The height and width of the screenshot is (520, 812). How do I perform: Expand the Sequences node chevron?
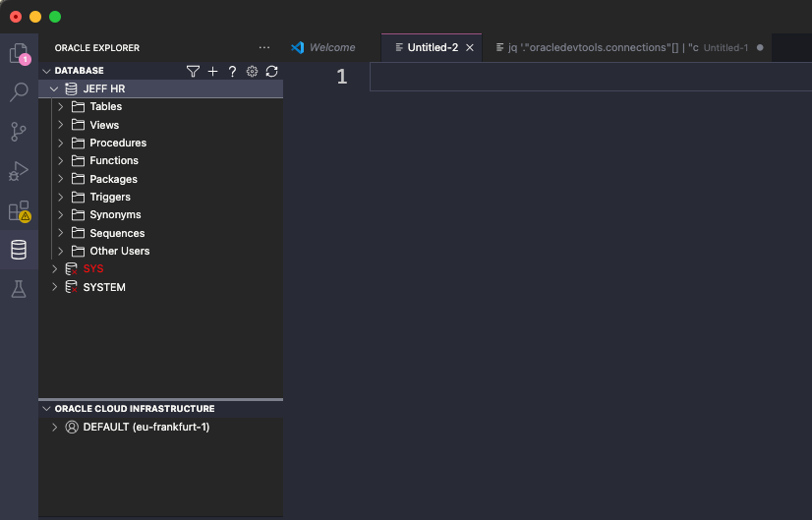tap(61, 233)
